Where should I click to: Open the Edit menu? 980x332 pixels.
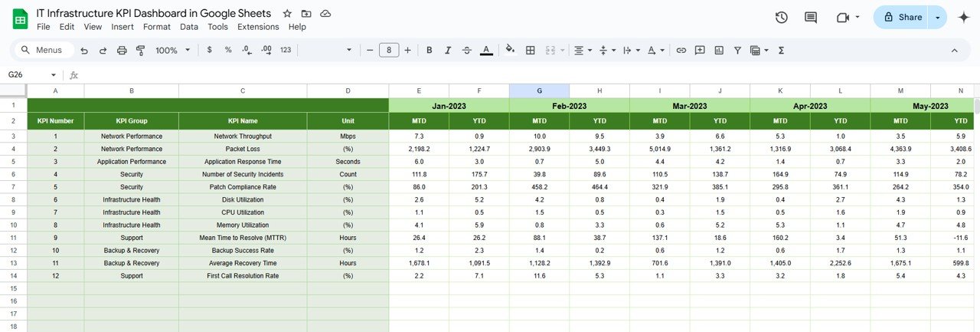coord(67,27)
